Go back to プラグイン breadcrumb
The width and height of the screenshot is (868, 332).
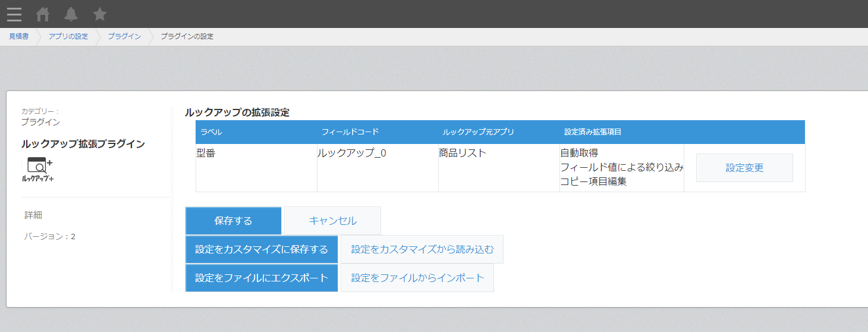[x=124, y=37]
